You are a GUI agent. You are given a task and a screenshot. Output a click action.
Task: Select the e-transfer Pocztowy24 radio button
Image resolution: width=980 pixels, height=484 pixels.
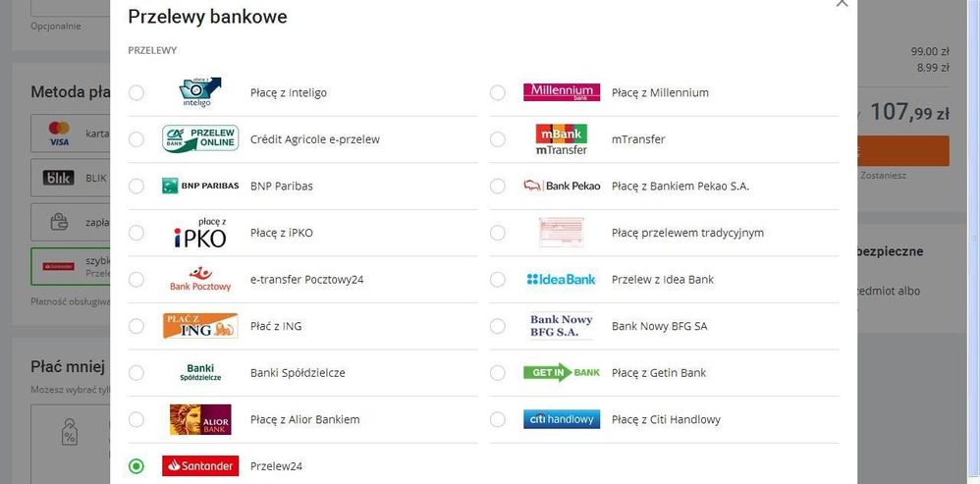tap(136, 279)
